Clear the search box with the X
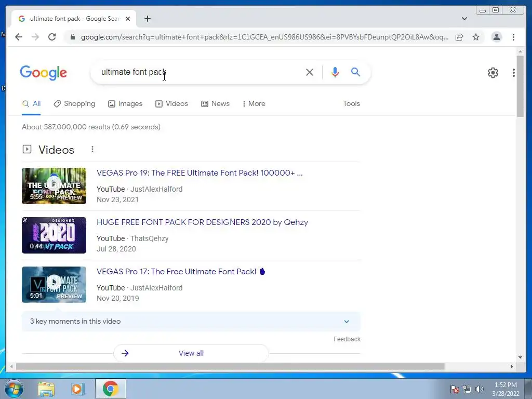The width and height of the screenshot is (532, 399). [310, 72]
